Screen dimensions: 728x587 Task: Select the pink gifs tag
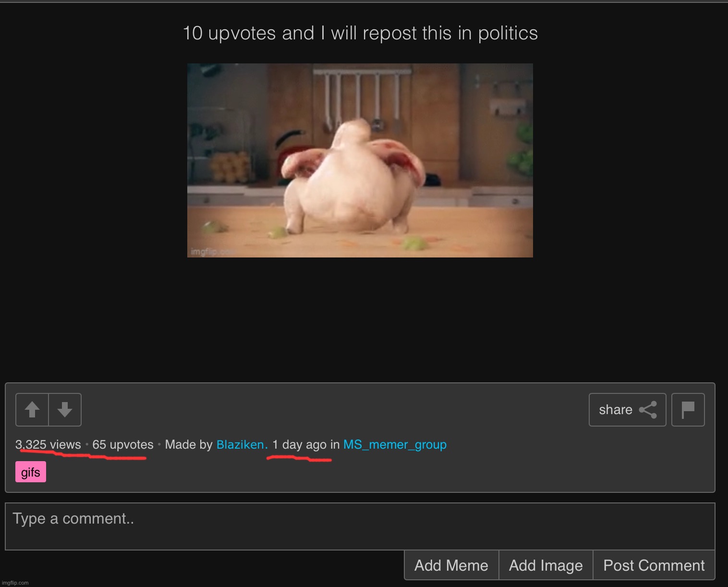[31, 472]
